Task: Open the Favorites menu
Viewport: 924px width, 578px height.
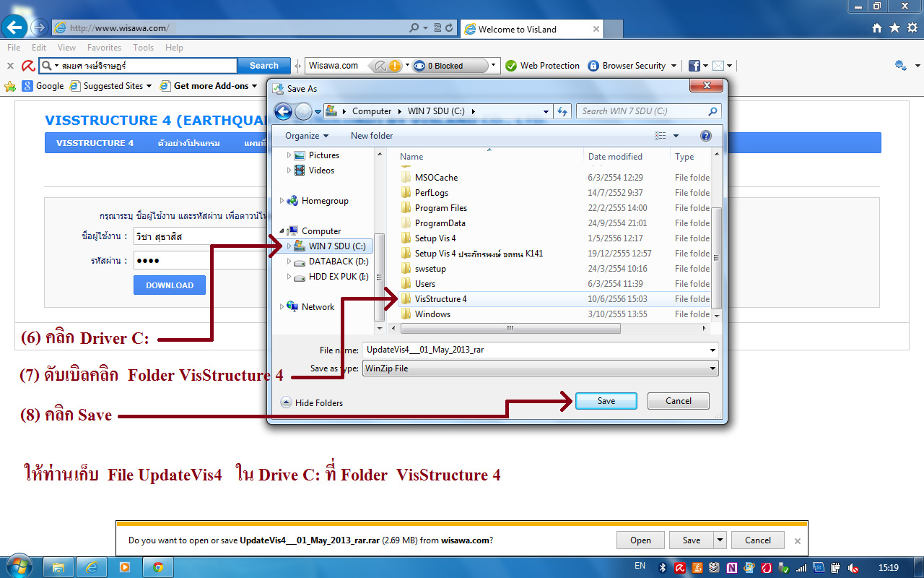Action: 105,48
